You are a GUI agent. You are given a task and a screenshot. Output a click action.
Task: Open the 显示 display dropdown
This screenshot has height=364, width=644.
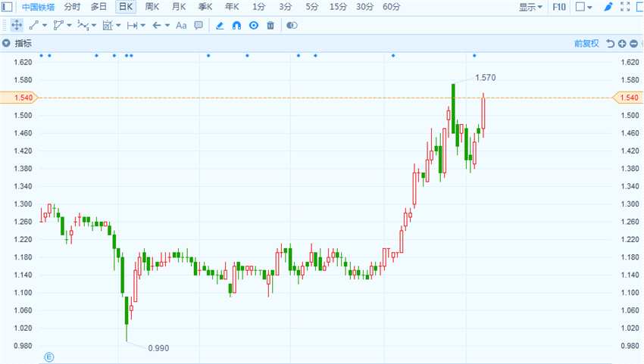point(530,7)
